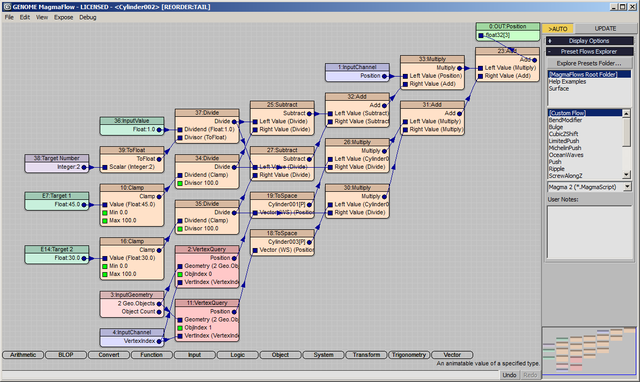The width and height of the screenshot is (640, 382).
Task: Select the Trigonometry node category tab
Action: coord(409,355)
